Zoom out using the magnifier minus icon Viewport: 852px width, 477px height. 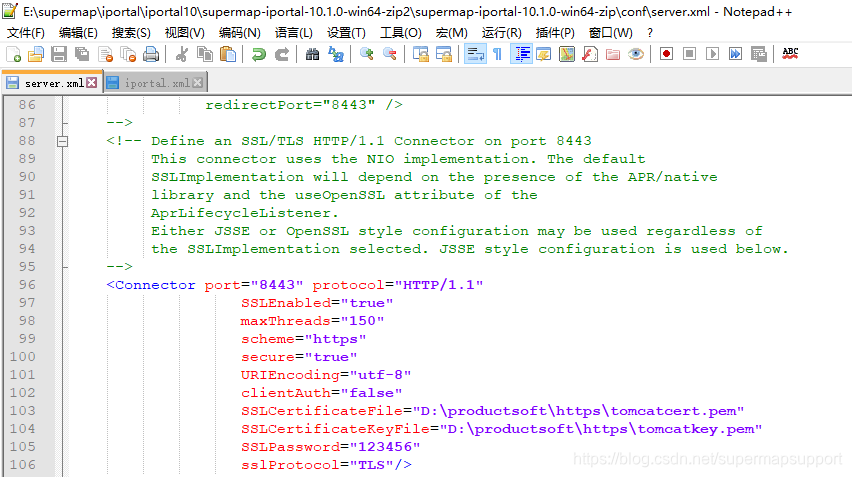click(x=390, y=54)
